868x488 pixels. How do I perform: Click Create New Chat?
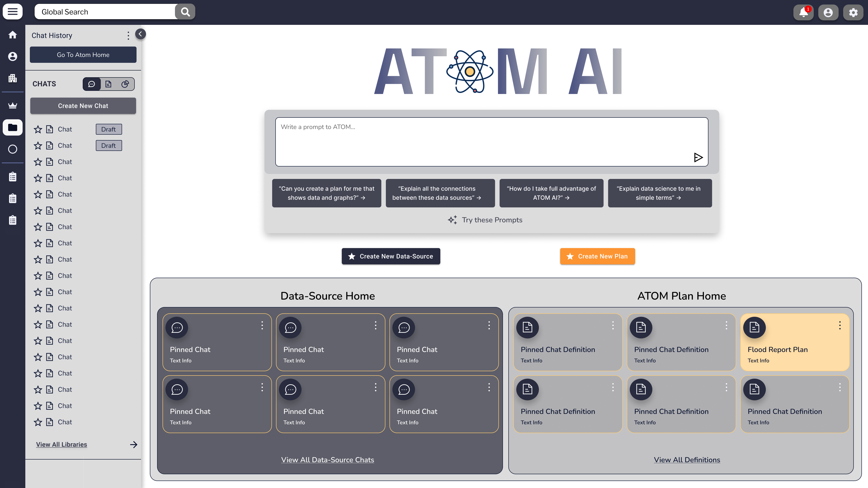[83, 106]
